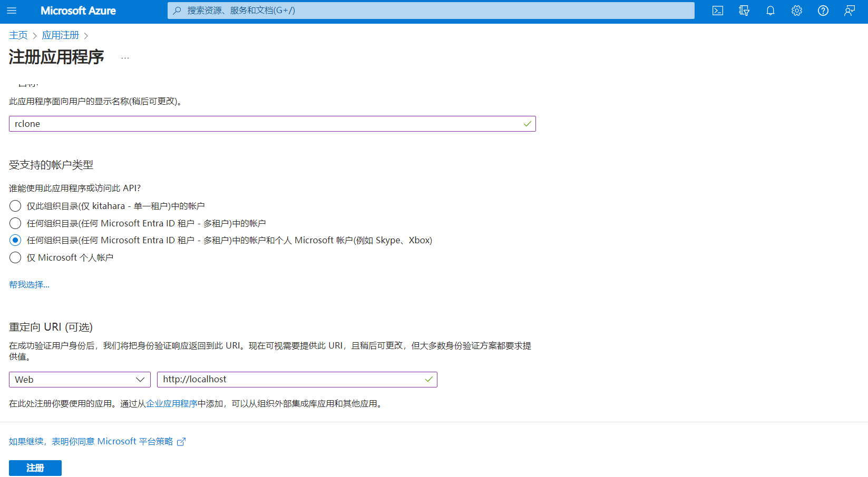
Task: Click the 注册 button
Action: [x=35, y=468]
